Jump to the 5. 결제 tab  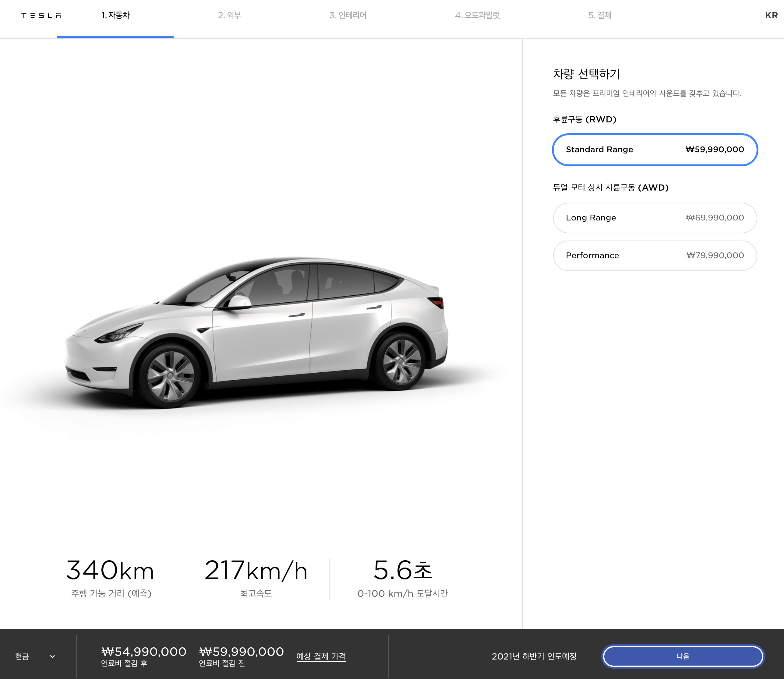point(600,16)
